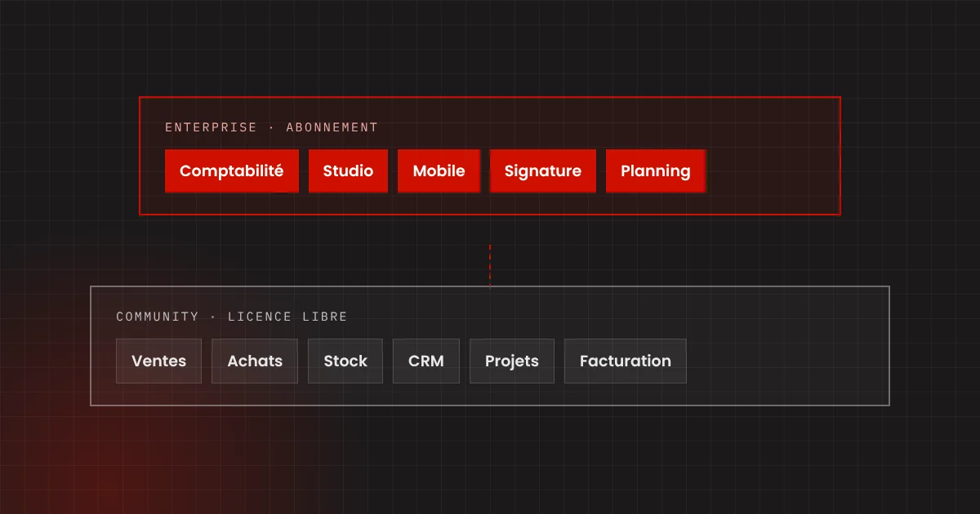Viewport: 980px width, 514px height.
Task: Select the Facturation module tile
Action: pyautogui.click(x=626, y=361)
